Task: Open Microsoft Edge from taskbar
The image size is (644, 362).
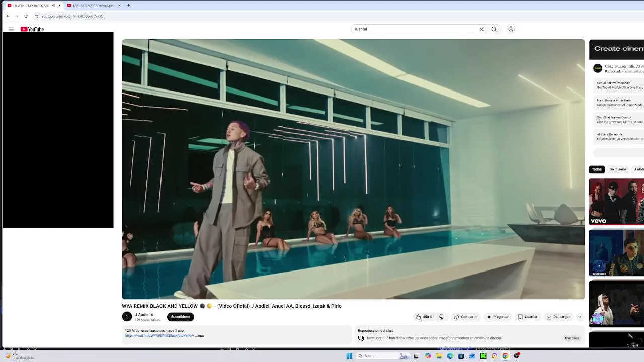Action: coord(450,356)
